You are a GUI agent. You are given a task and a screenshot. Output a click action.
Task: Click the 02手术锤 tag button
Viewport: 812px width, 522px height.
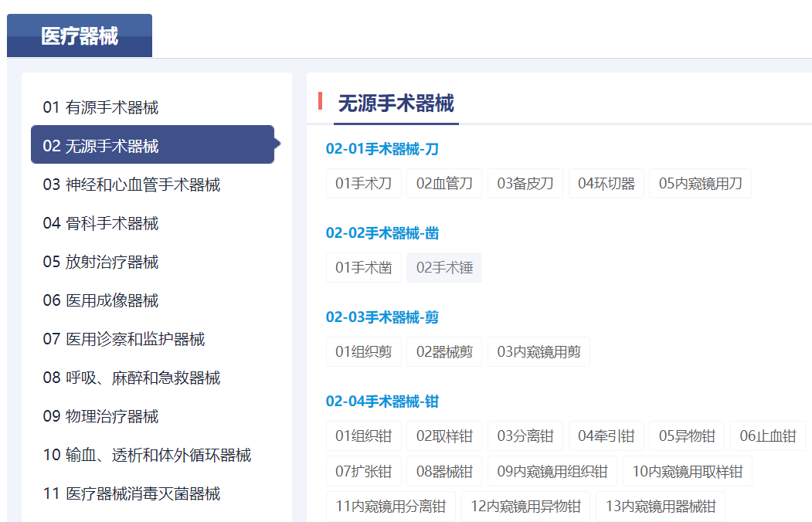[444, 267]
